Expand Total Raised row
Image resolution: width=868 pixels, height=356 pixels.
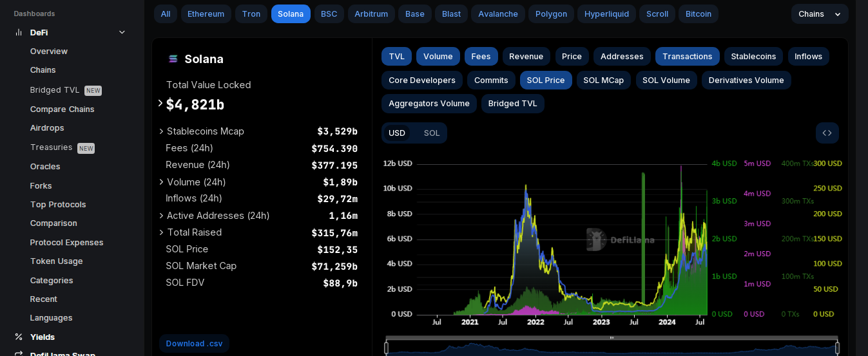(161, 232)
